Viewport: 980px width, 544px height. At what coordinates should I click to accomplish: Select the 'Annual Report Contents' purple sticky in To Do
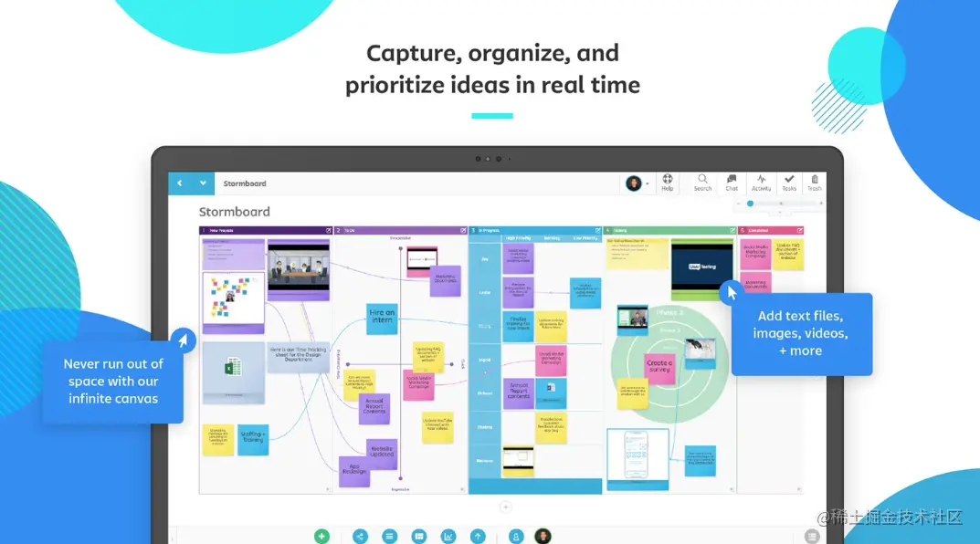click(x=374, y=409)
